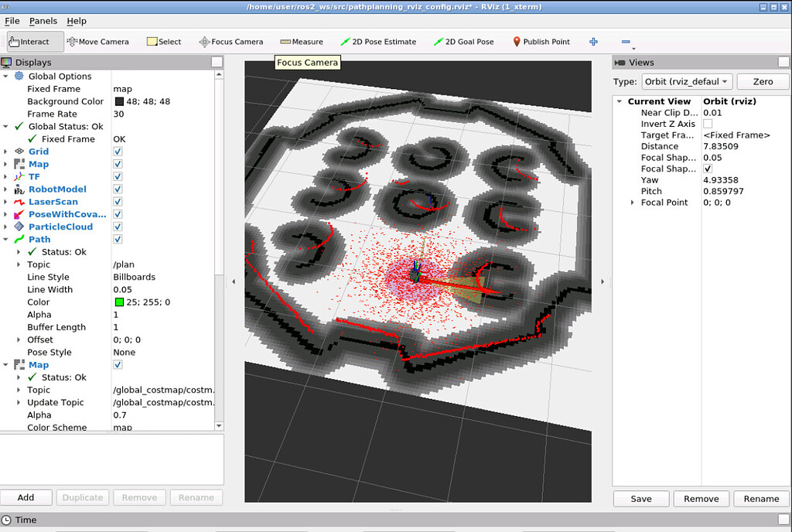The width and height of the screenshot is (792, 532).
Task: Click the Zero view button
Action: [x=763, y=82]
